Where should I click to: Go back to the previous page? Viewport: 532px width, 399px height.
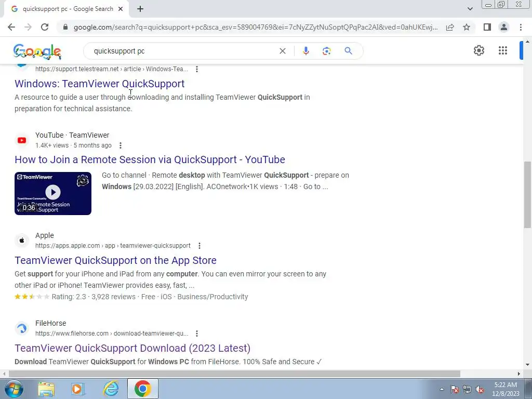point(11,27)
